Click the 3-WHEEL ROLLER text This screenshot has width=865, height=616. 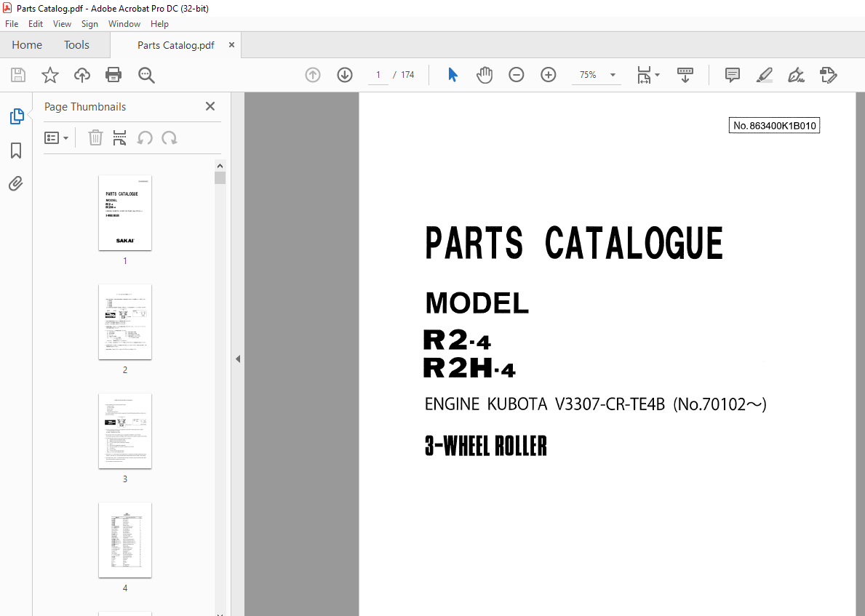click(485, 446)
